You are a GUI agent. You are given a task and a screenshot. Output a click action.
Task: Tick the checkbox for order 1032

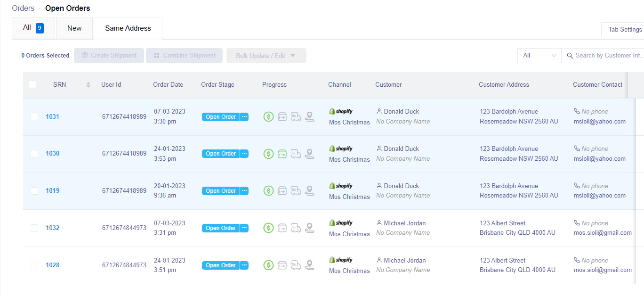(34, 228)
